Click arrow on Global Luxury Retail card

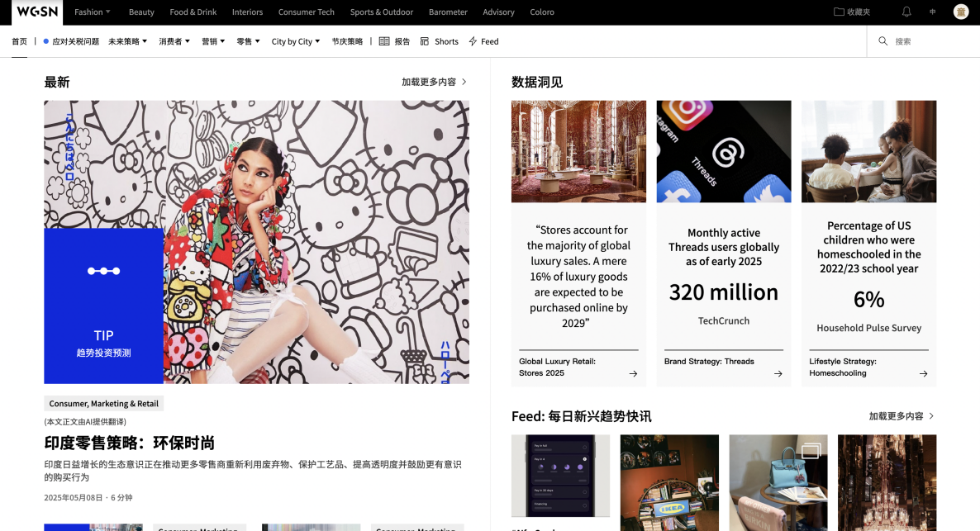633,373
